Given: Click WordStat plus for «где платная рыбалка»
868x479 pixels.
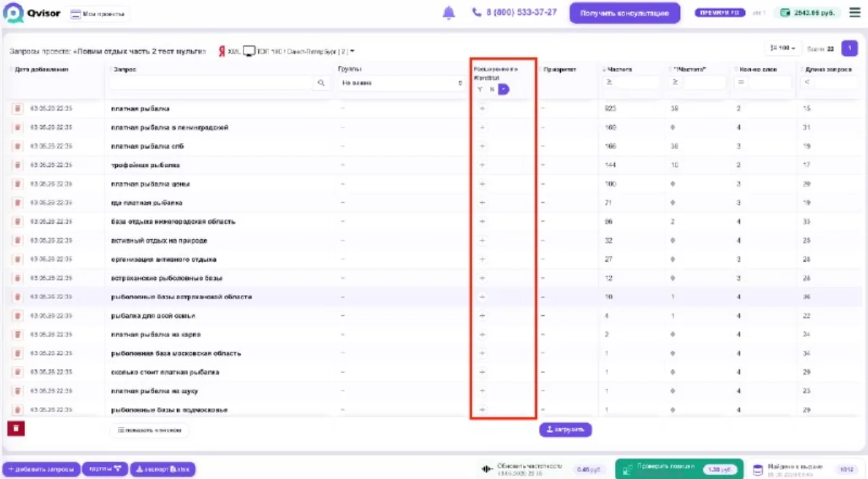Looking at the screenshot, I should tap(482, 203).
